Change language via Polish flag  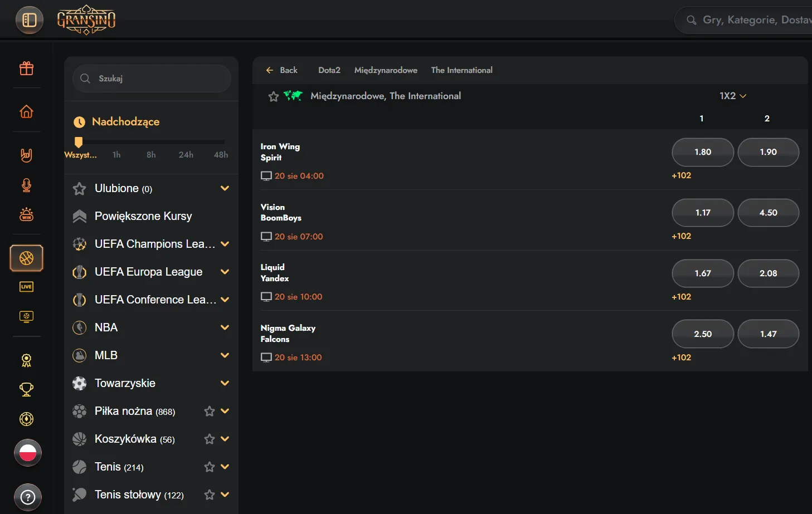point(28,452)
